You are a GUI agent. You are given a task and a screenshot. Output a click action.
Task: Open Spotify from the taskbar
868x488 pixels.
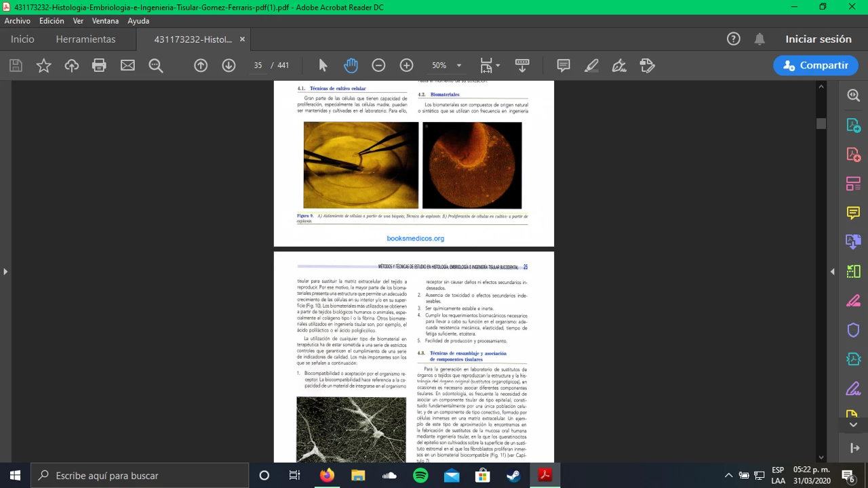pyautogui.click(x=420, y=476)
